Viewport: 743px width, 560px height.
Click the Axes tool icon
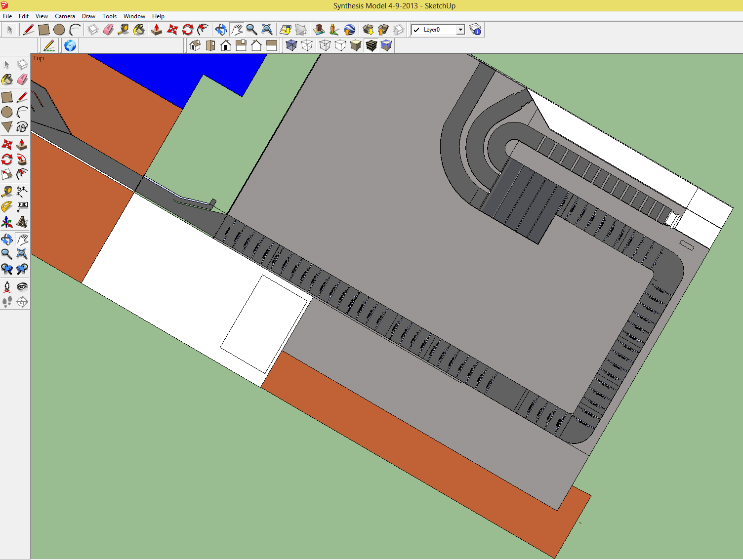7,222
